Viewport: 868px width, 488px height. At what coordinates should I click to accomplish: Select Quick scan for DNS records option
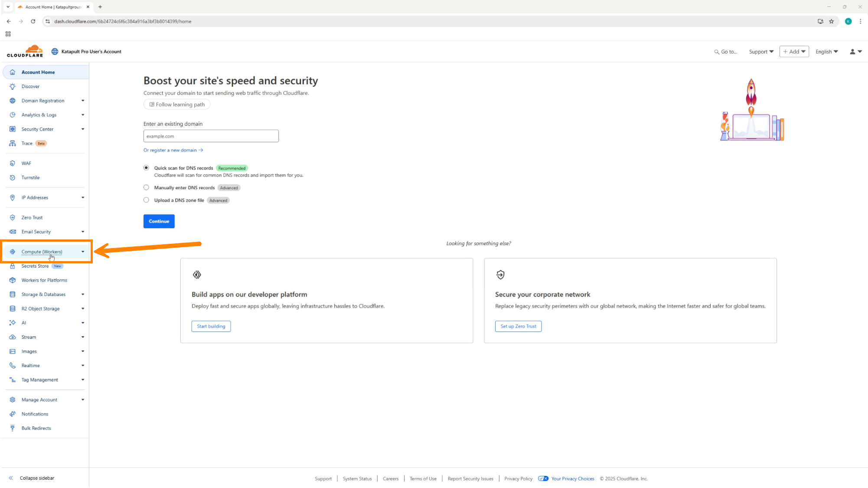147,168
